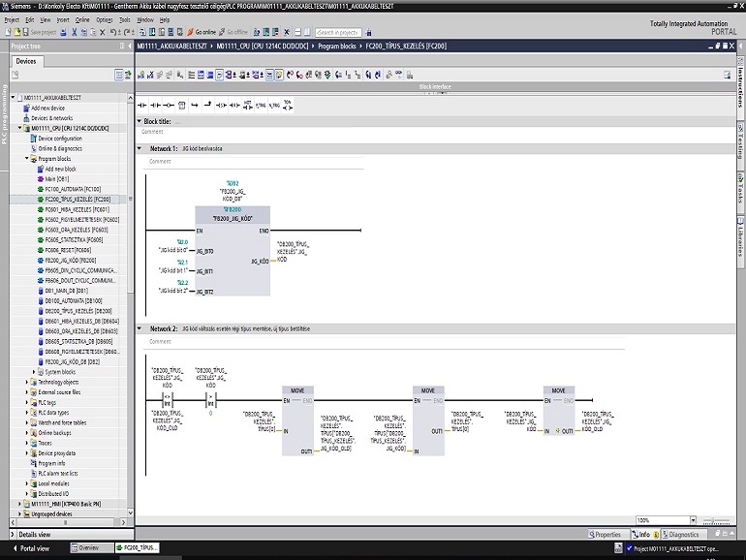746x560 pixels.
Task: Click the close branch instruction icon
Action: click(x=208, y=106)
